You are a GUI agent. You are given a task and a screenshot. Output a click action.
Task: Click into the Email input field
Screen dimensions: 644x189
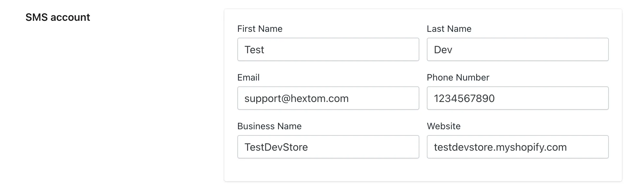point(328,98)
